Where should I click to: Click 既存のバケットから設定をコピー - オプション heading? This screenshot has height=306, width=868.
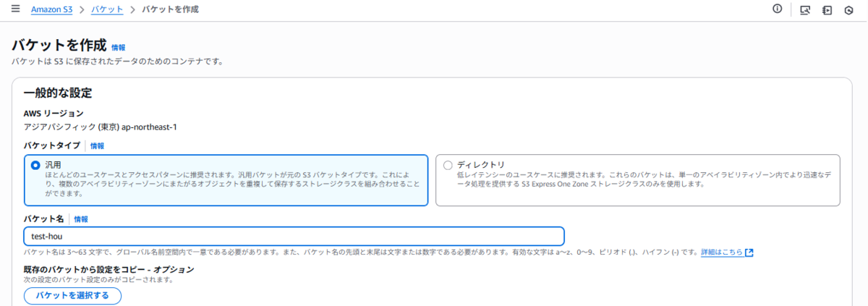coord(109,269)
